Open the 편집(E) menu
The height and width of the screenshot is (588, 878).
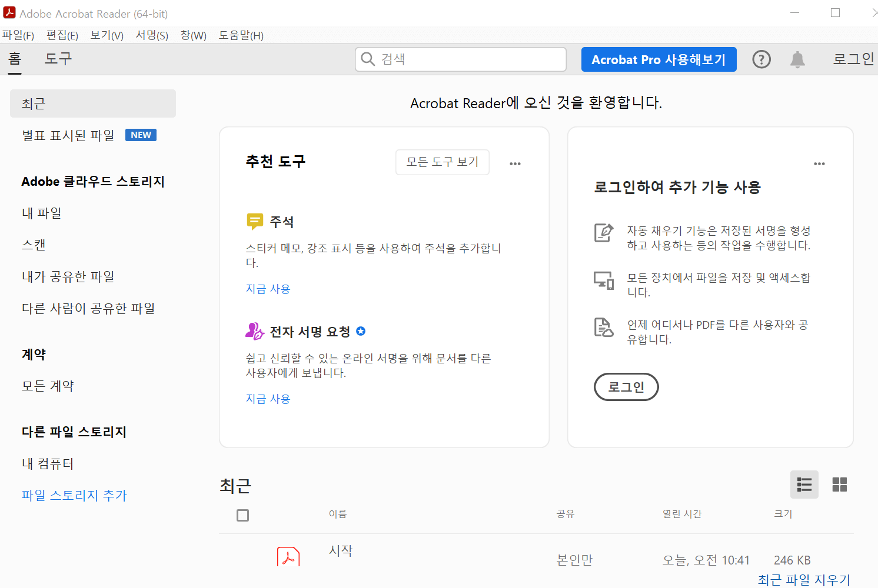pyautogui.click(x=62, y=35)
